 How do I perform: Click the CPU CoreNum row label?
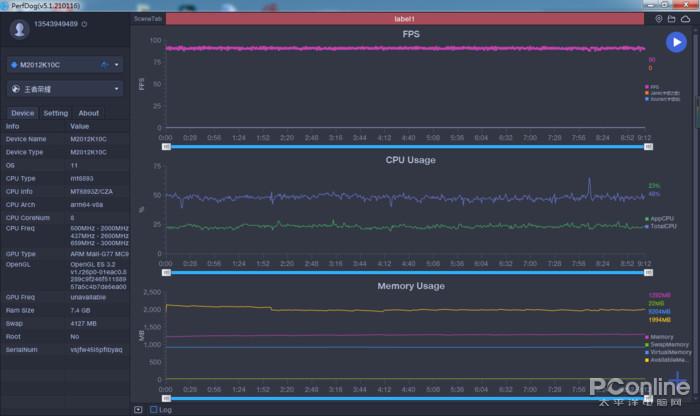click(x=28, y=217)
